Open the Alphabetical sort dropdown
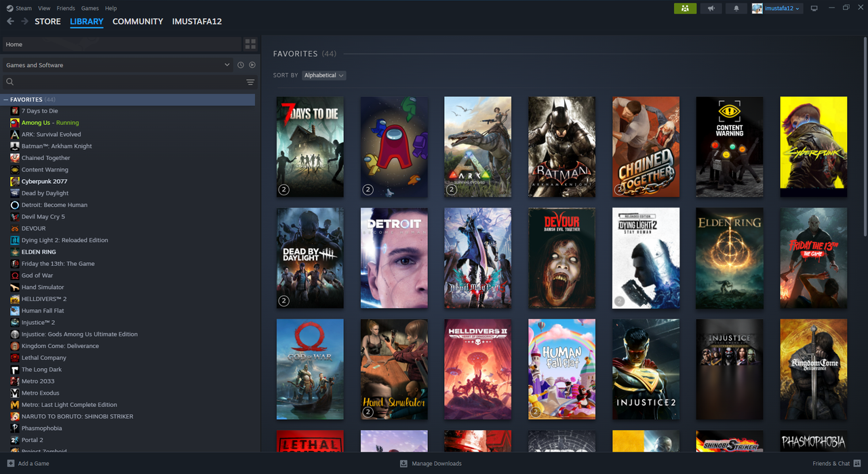Viewport: 868px width, 474px height. coord(324,75)
